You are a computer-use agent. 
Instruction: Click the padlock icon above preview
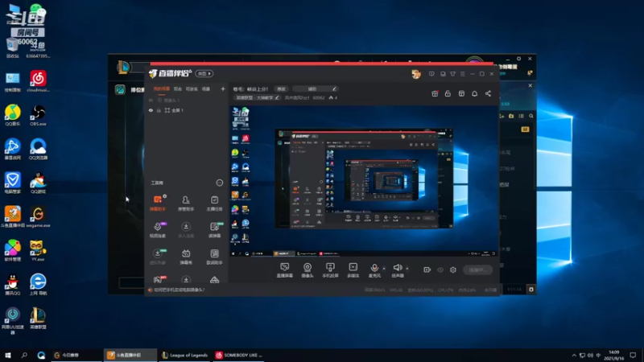(x=448, y=93)
